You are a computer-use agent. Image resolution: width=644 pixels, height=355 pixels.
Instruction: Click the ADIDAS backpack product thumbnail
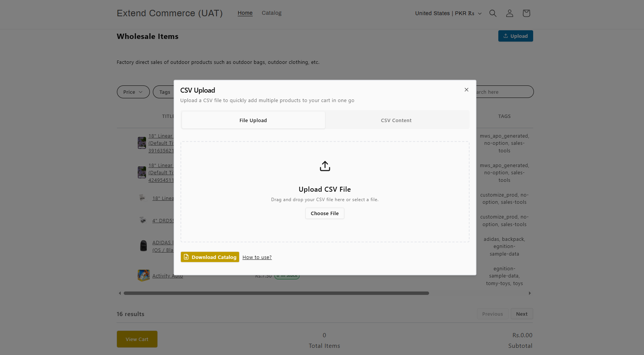point(143,246)
